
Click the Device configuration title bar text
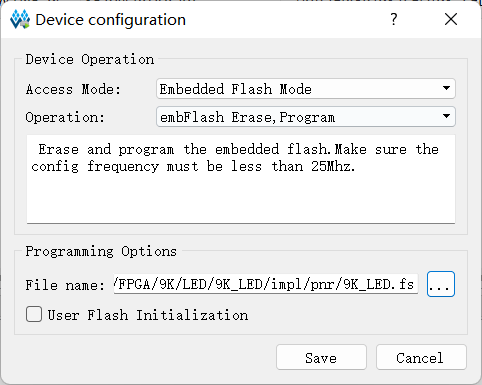point(110,20)
